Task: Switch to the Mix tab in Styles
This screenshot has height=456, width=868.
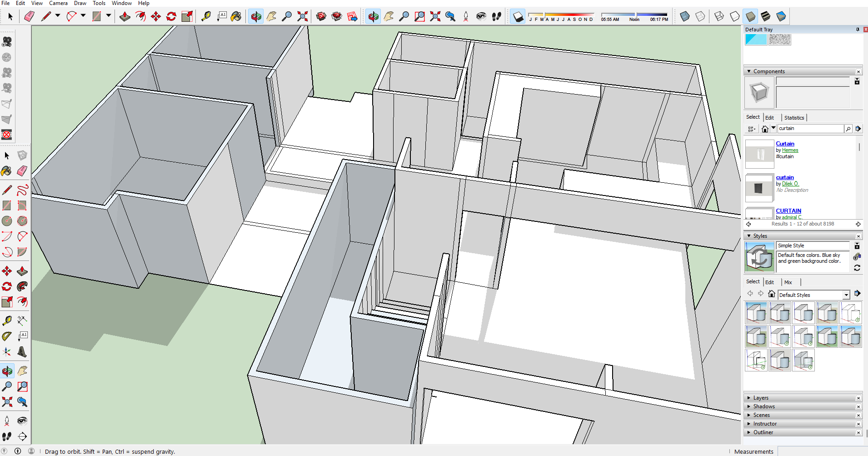Action: pyautogui.click(x=788, y=282)
